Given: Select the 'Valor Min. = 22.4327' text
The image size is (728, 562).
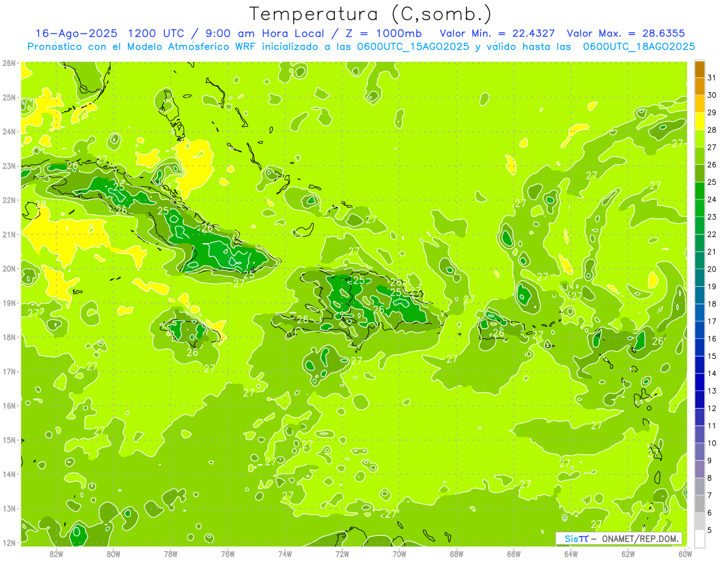Looking at the screenshot, I should (x=497, y=33).
